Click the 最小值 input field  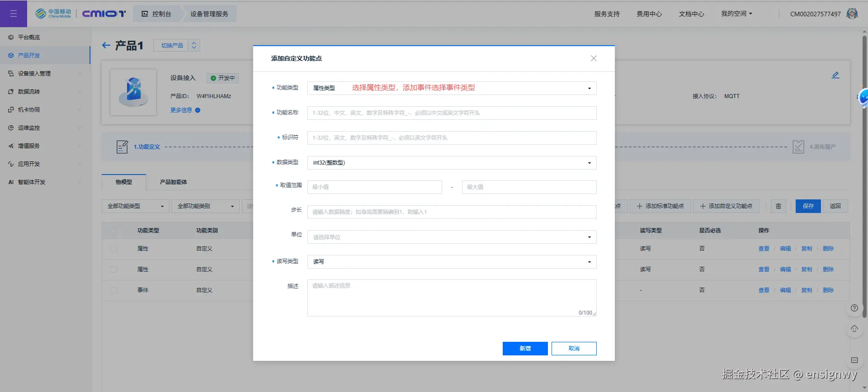click(x=375, y=187)
